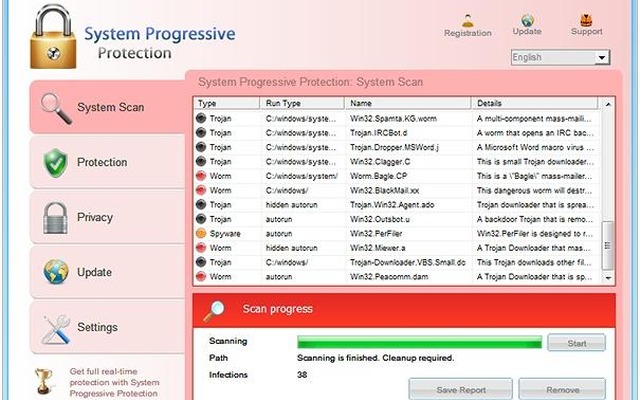Screen dimensions: 640x400
Task: Switch to the System Scan tab
Action: coord(107,107)
